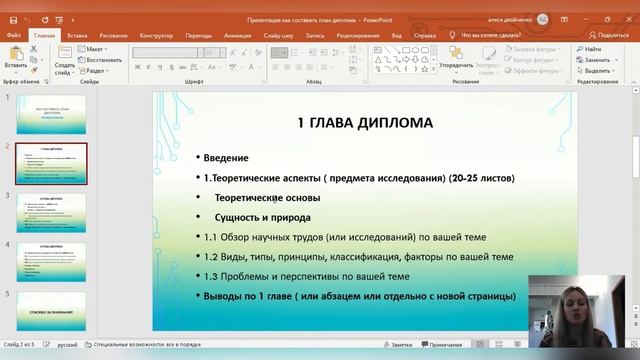Apply text shadow with the S icon
640x360 pixels.
coord(171,67)
